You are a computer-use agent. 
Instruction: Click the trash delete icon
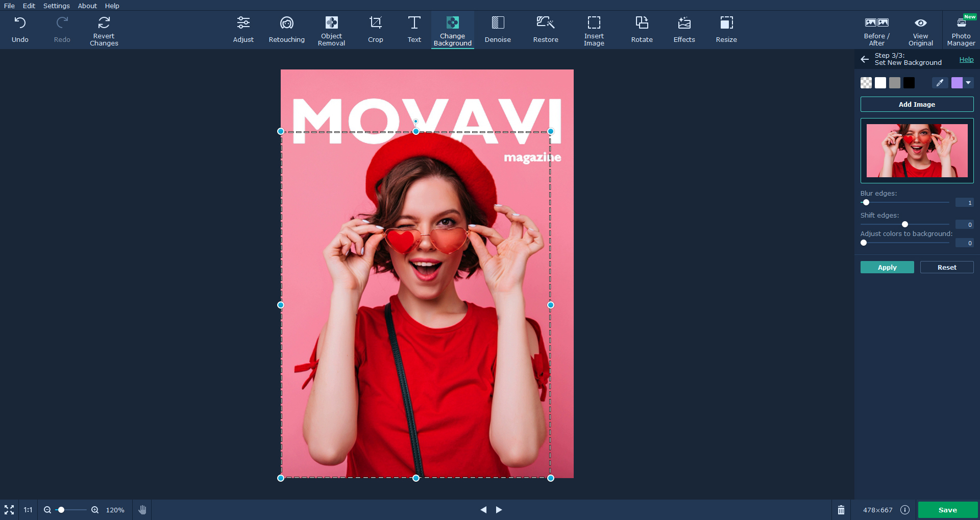coord(841,510)
